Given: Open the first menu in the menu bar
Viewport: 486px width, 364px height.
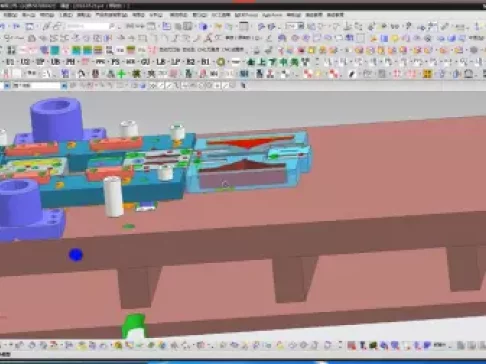Looking at the screenshot, I should (x=10, y=15).
